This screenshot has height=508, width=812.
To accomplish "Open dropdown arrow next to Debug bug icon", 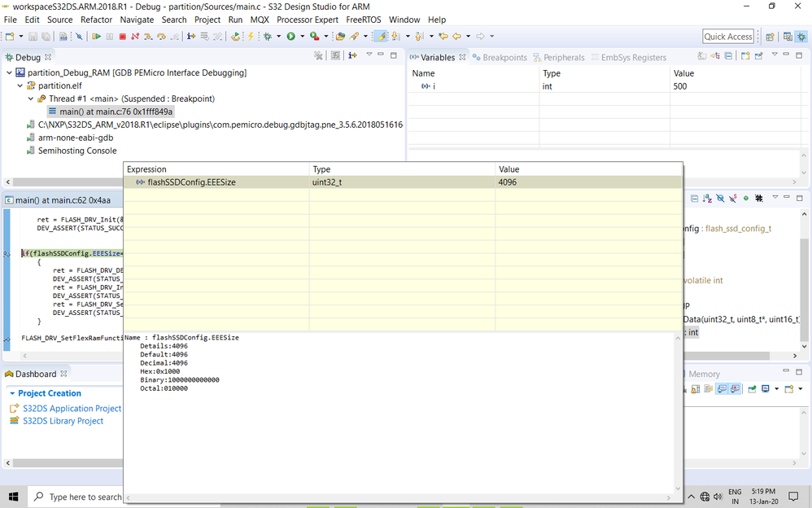I will click(278, 37).
